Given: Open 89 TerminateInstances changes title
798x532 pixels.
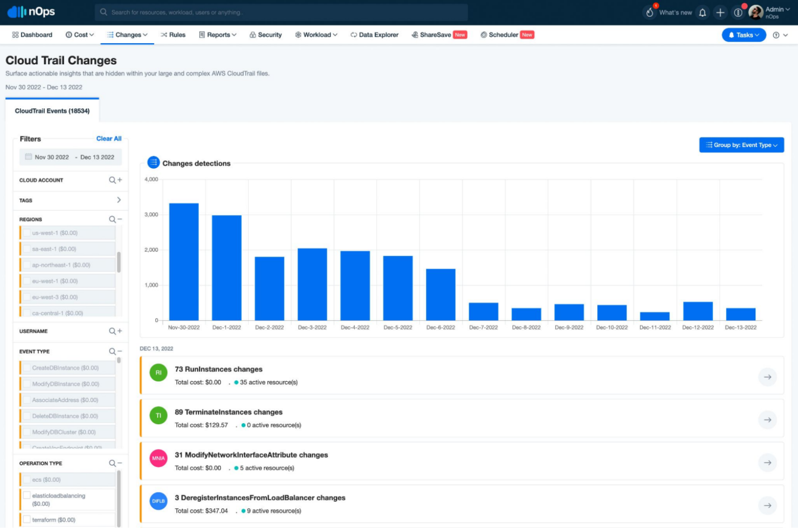Looking at the screenshot, I should point(229,412).
